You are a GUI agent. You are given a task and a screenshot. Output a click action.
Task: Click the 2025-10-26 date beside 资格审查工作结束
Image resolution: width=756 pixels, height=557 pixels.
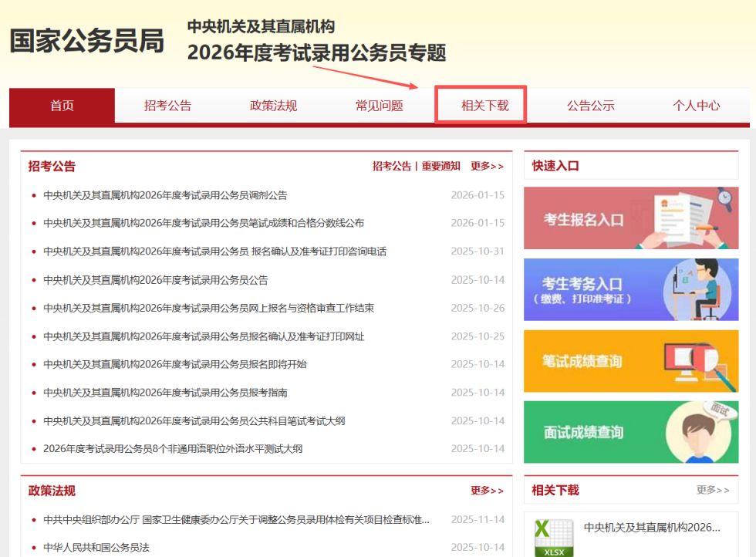[478, 308]
